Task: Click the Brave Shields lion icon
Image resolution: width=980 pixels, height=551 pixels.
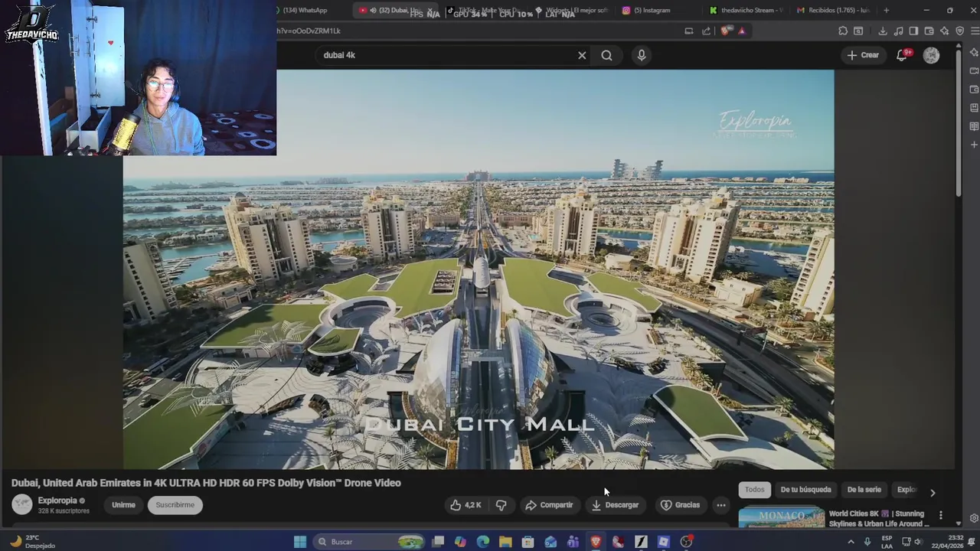Action: pos(726,31)
